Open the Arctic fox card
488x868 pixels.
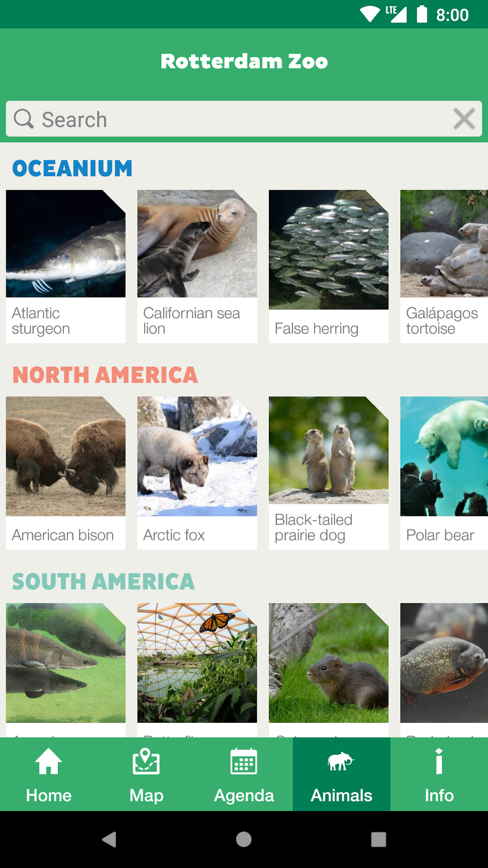197,473
